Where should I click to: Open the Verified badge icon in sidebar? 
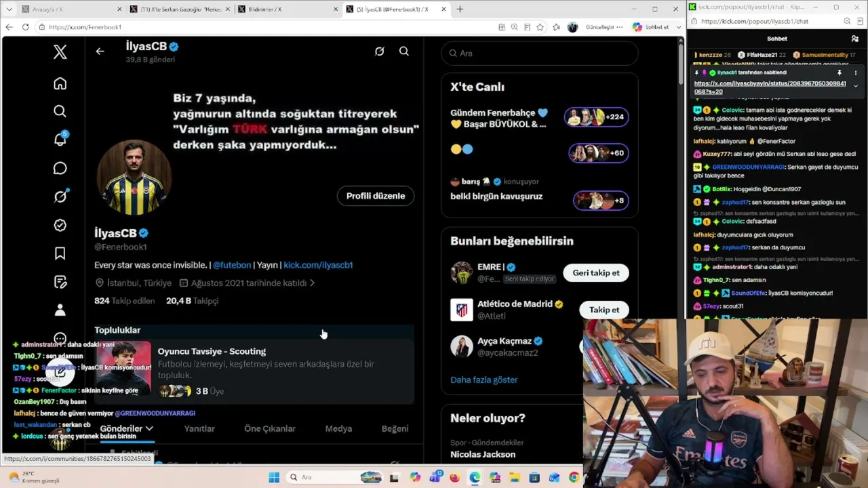(x=60, y=225)
